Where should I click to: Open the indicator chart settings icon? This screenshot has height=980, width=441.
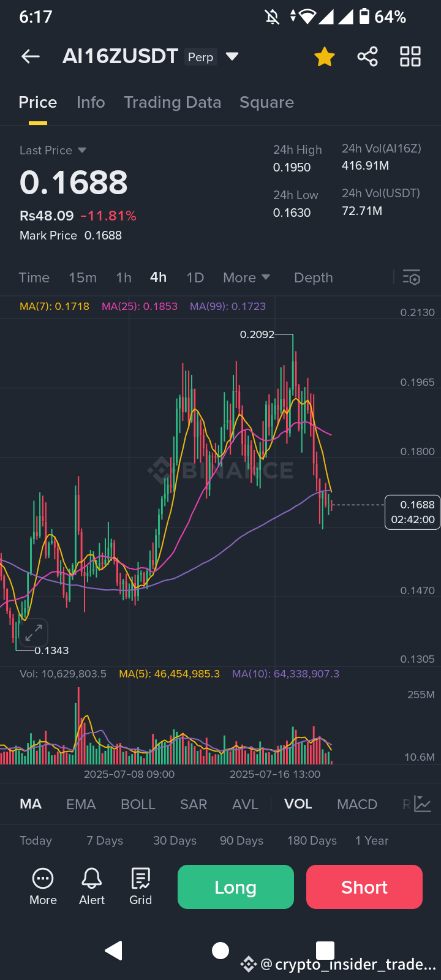[423, 804]
